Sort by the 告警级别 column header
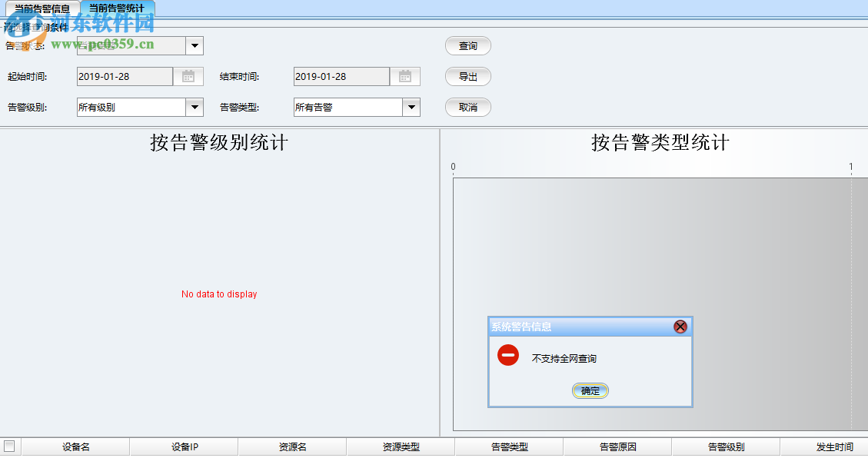 point(727,447)
